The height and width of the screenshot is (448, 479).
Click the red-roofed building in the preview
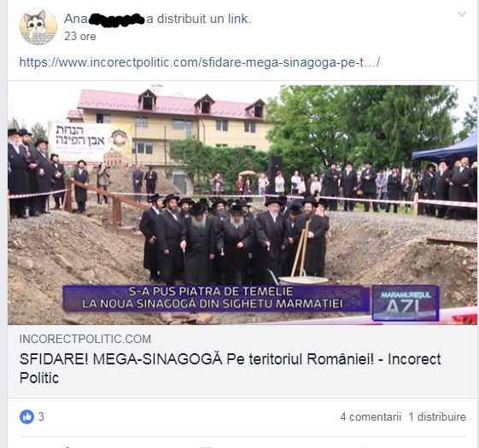coord(171,120)
